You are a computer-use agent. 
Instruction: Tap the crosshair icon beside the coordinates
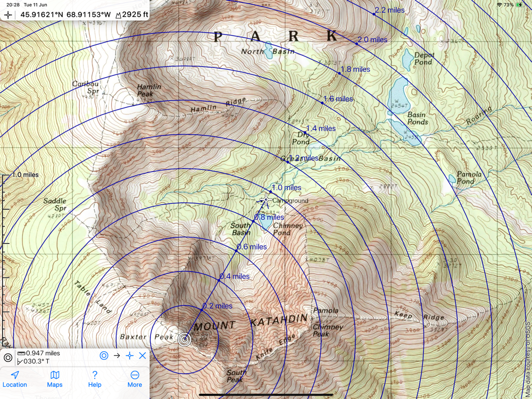tap(8, 15)
